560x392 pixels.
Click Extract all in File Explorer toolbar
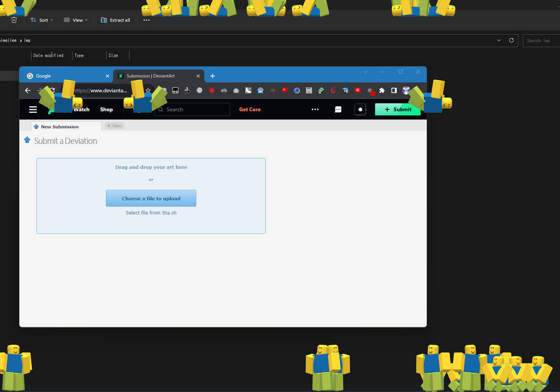coord(115,20)
